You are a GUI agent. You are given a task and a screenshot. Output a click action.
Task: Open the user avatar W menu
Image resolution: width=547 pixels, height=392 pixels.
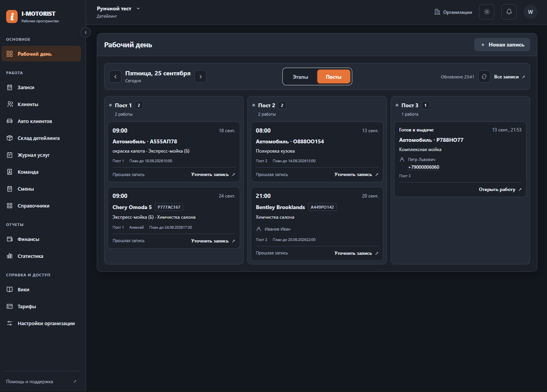point(530,12)
